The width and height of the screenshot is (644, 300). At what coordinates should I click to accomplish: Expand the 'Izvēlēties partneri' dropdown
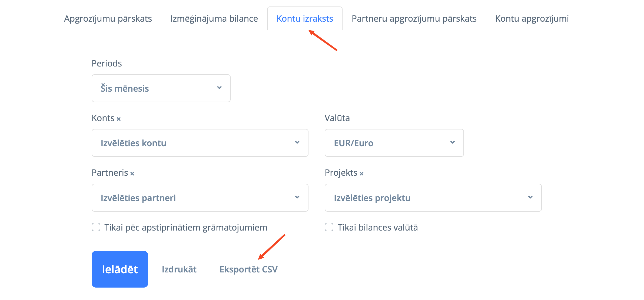coord(200,198)
